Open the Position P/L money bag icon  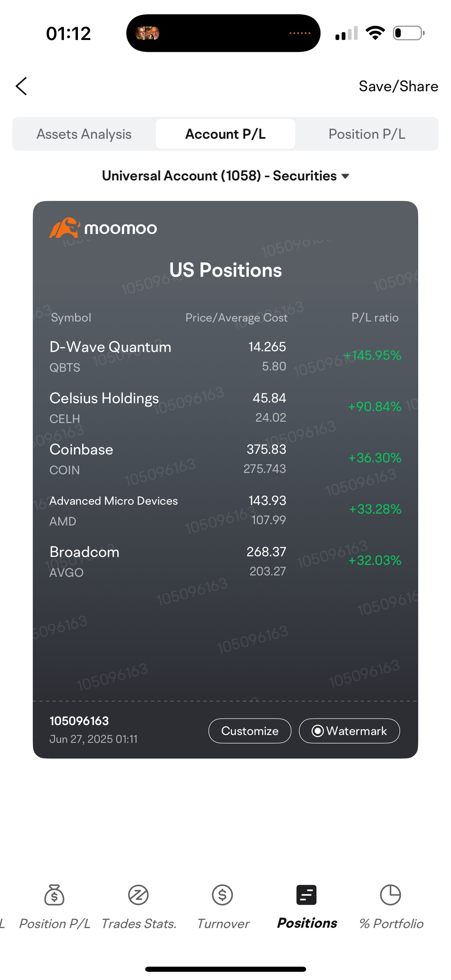click(54, 895)
